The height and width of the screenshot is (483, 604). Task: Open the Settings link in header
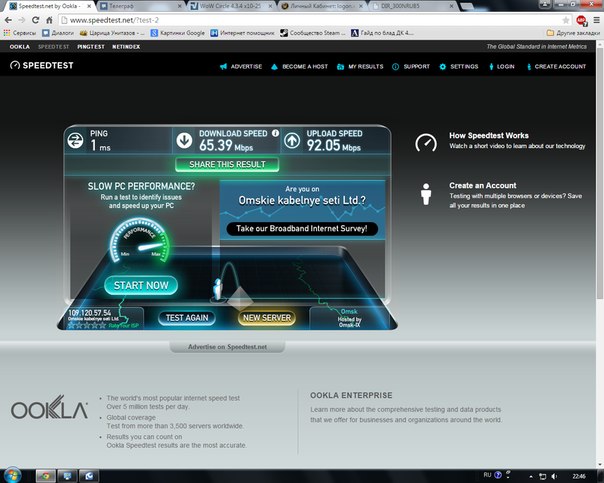460,66
